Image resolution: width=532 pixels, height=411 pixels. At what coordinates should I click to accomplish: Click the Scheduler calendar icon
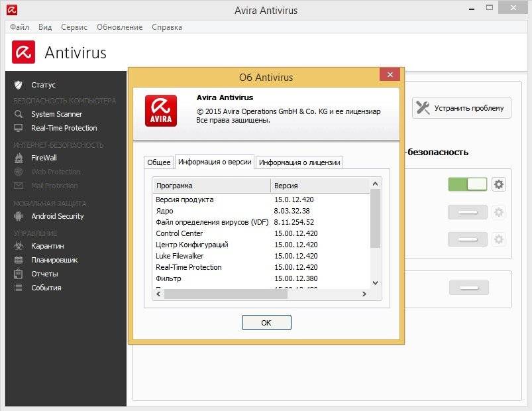tap(19, 260)
